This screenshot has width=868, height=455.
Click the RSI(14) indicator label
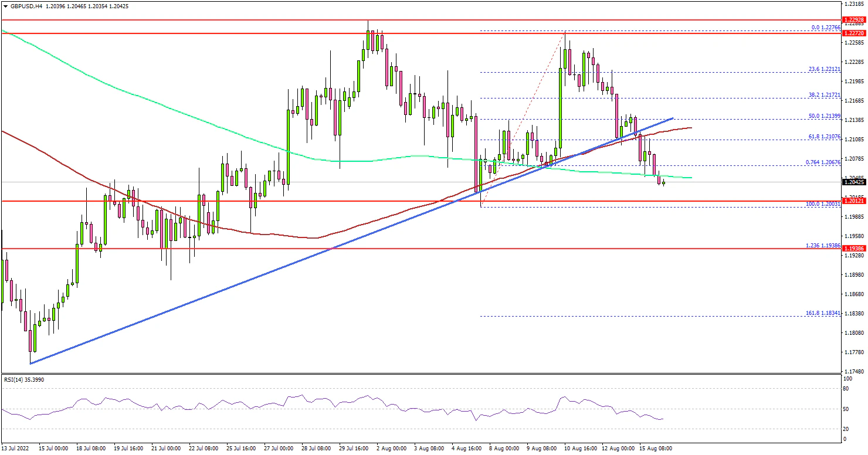click(24, 380)
